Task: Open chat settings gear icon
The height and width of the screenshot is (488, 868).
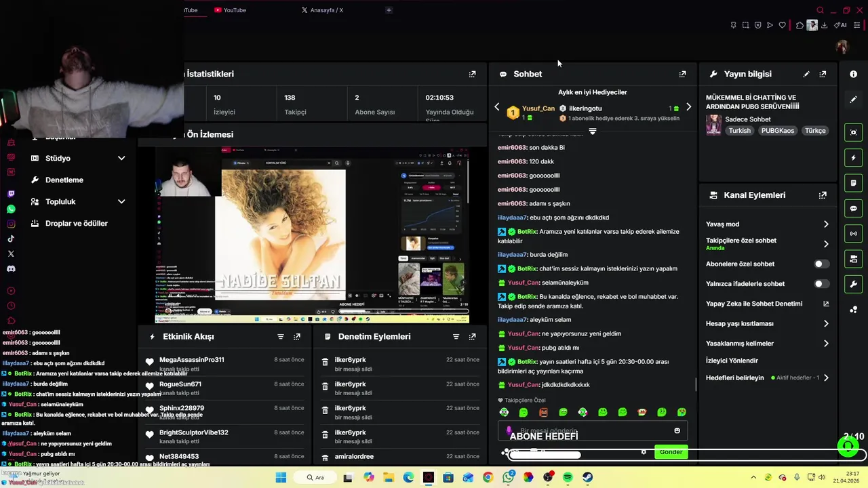Action: 644,452
